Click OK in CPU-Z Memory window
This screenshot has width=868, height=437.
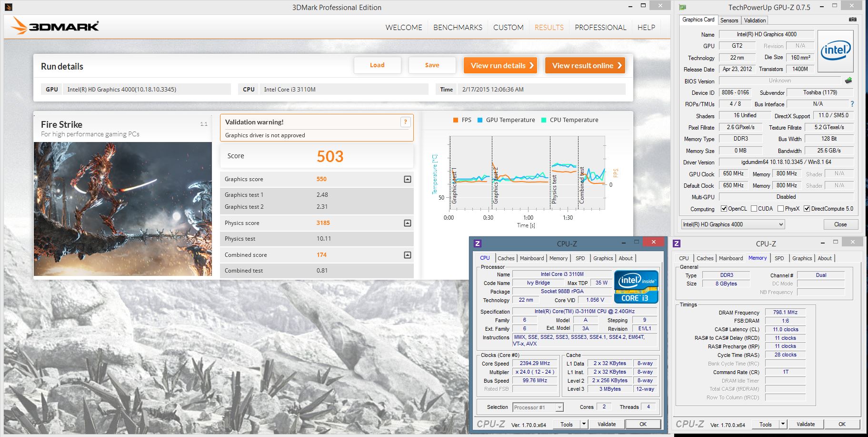[x=842, y=424]
